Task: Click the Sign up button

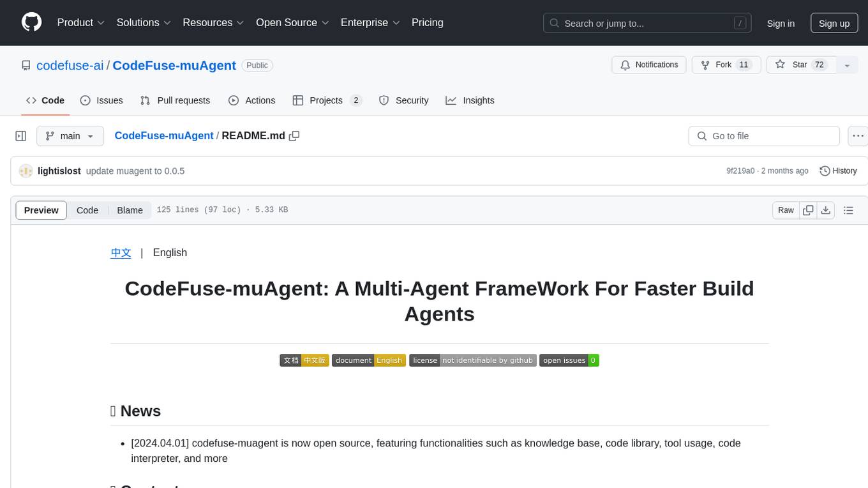Action: pos(834,23)
